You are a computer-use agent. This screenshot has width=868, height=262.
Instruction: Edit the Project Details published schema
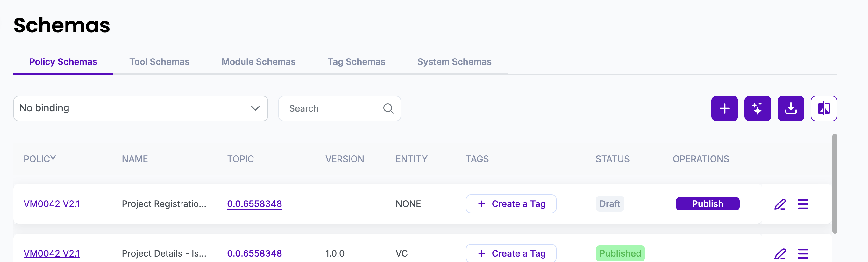[x=779, y=253]
